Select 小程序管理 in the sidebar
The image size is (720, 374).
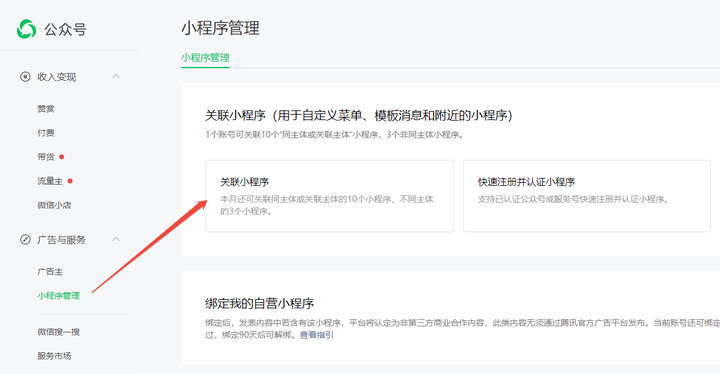coord(59,295)
